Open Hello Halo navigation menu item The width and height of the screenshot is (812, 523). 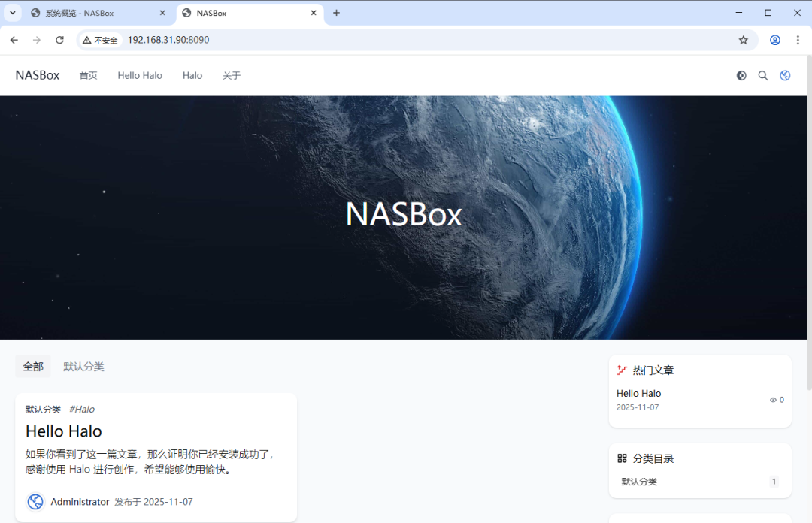(x=140, y=76)
